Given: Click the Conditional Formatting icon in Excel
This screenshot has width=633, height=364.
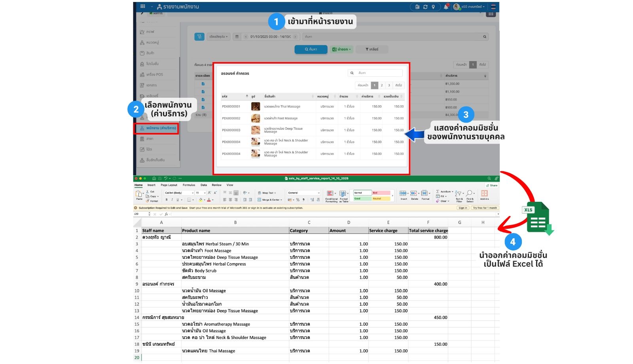Looking at the screenshot, I should pos(330,194).
